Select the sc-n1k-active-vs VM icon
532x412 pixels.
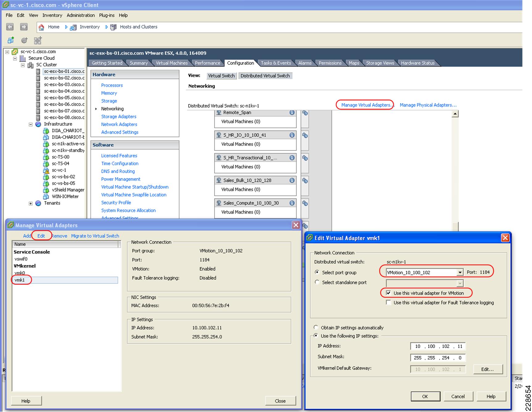coord(46,144)
